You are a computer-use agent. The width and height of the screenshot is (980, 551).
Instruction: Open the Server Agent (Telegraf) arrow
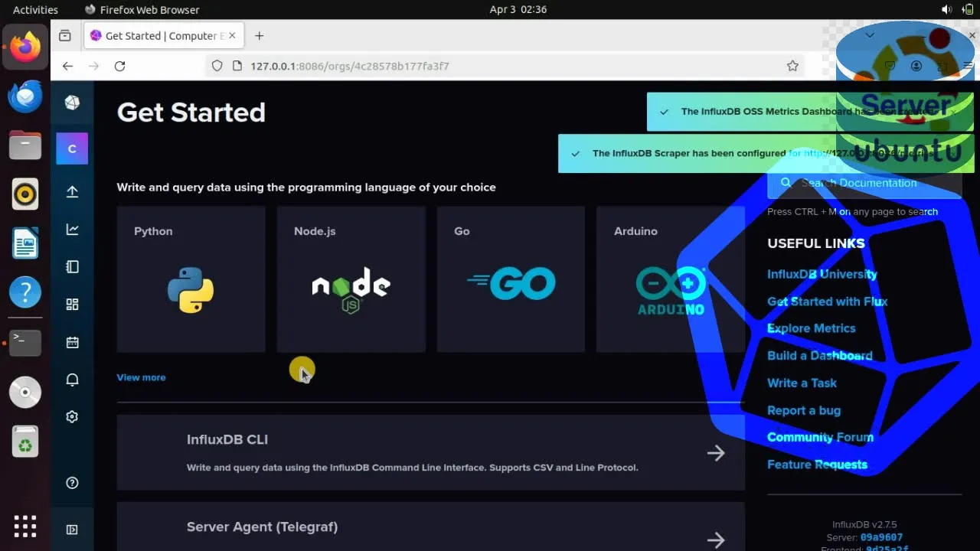pos(716,540)
